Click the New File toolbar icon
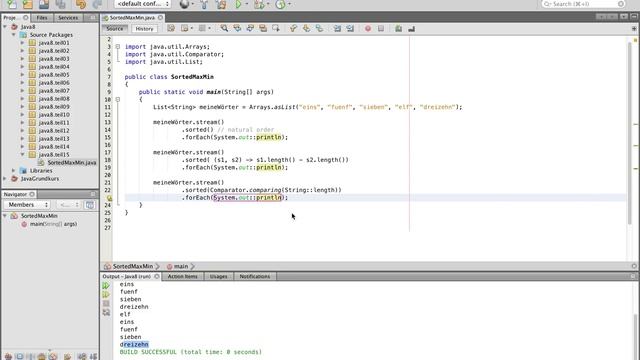Screen dimensions: 640x360 11,4
